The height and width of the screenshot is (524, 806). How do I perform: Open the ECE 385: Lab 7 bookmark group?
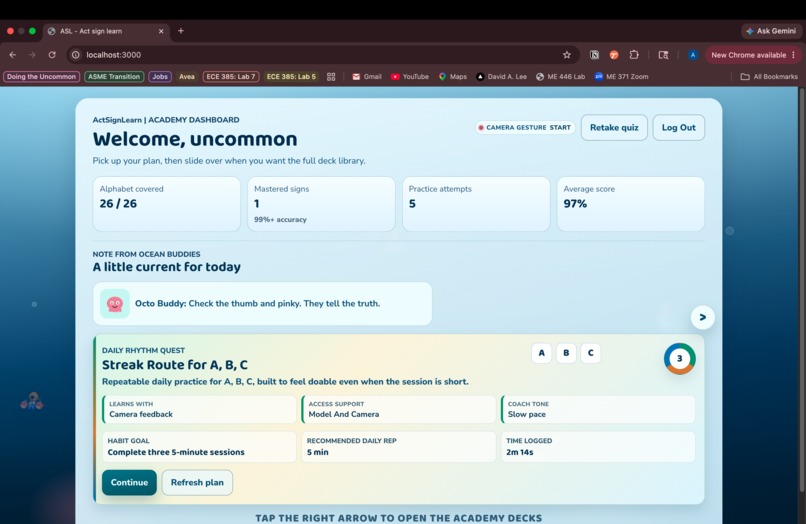pyautogui.click(x=231, y=77)
